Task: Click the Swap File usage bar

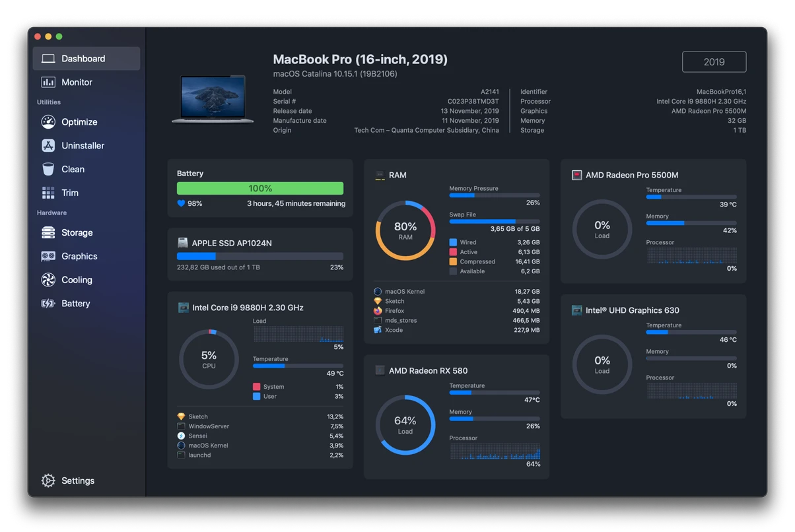Action: [495, 222]
